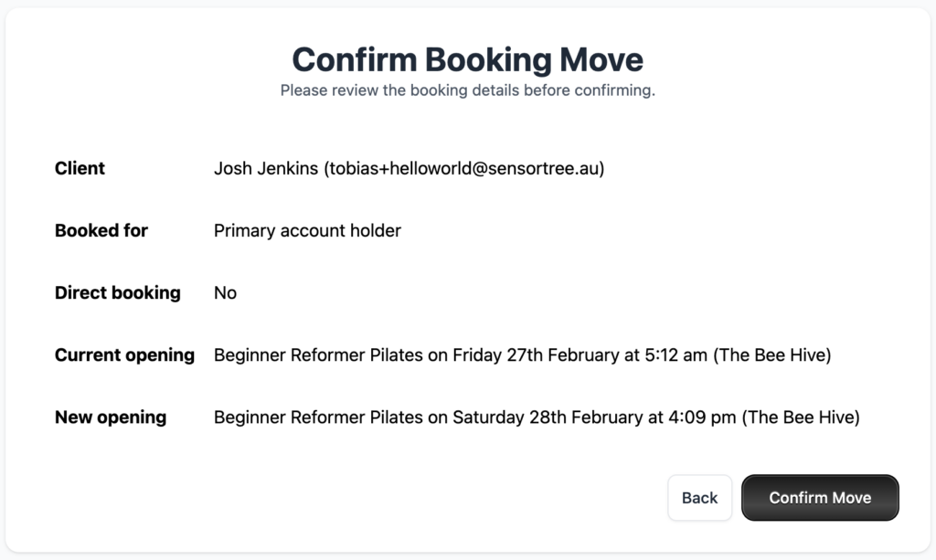Click the Confirm Booking Move heading
The width and height of the screenshot is (936, 560).
point(467,59)
